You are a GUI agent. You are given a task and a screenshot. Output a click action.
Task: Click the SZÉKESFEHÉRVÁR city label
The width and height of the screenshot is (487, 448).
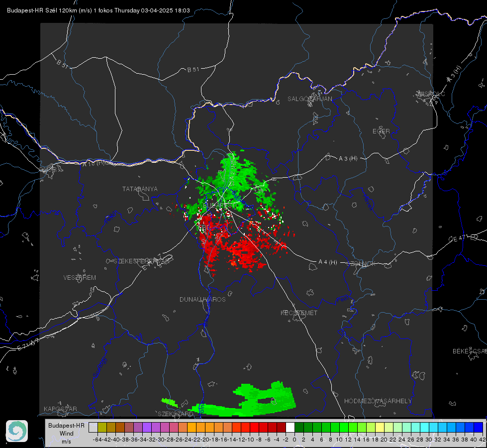141,261
